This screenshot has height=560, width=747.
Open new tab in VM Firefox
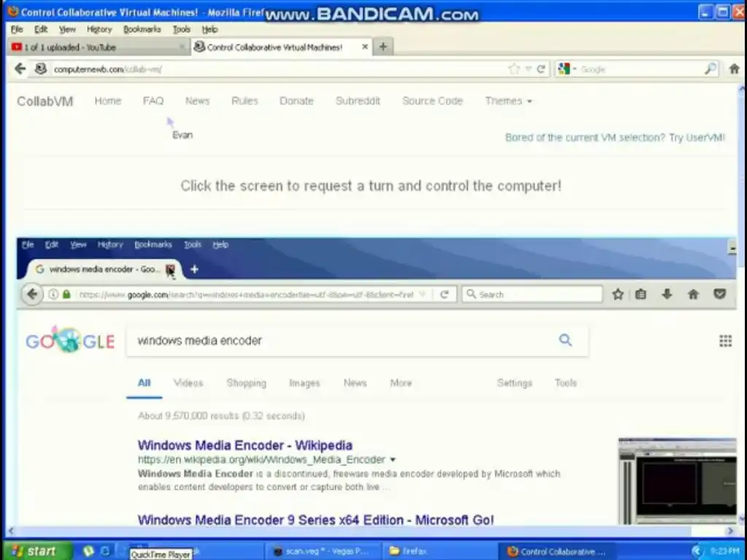click(194, 270)
